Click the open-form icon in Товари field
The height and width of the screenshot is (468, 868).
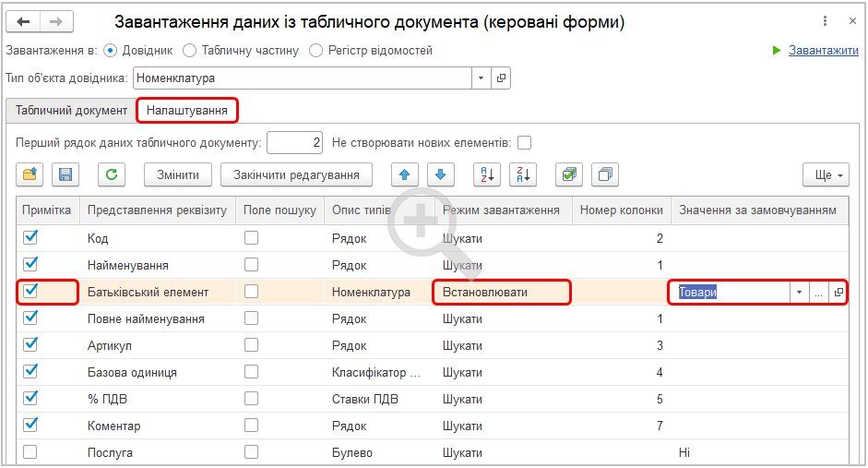(x=838, y=293)
